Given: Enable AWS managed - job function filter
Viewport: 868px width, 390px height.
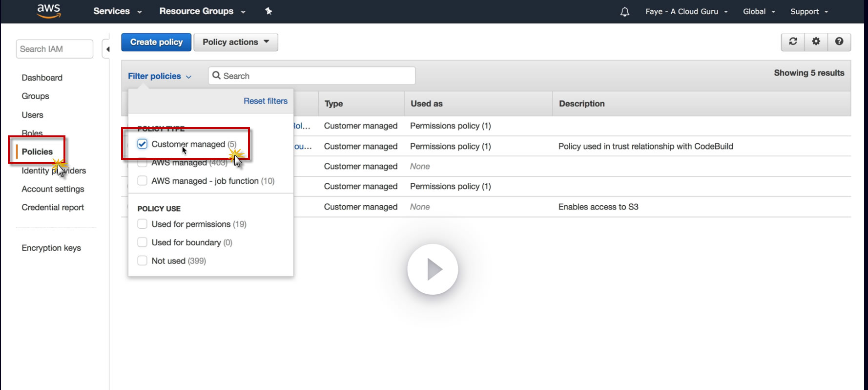Looking at the screenshot, I should point(143,181).
